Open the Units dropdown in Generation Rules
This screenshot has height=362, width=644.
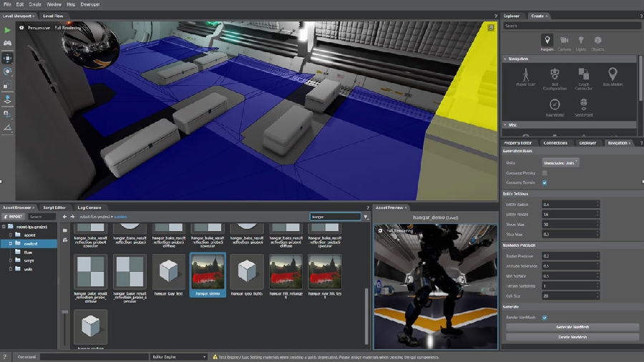coord(560,163)
